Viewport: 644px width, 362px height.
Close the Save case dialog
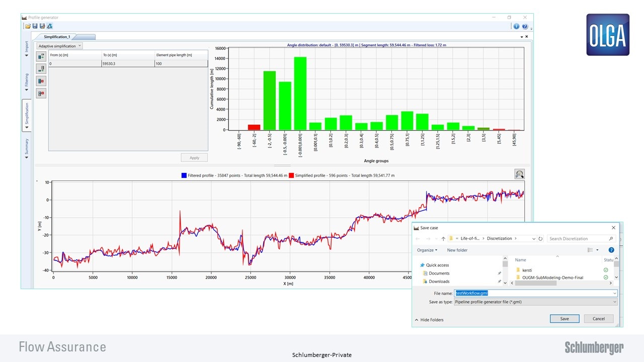coord(613,228)
